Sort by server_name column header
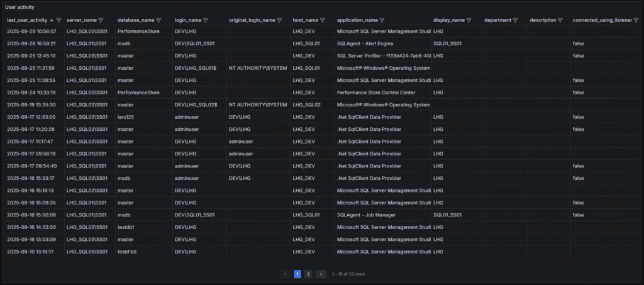Image resolution: width=644 pixels, height=285 pixels. 82,20
